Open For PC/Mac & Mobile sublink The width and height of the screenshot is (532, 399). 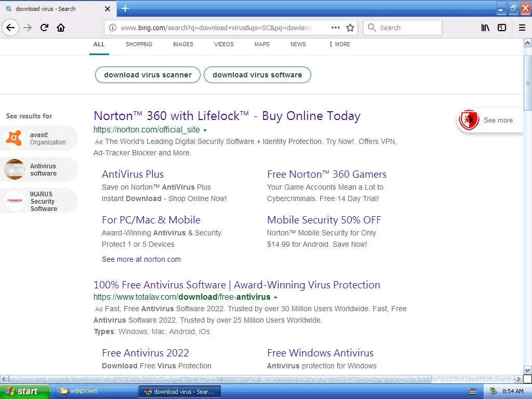[151, 220]
